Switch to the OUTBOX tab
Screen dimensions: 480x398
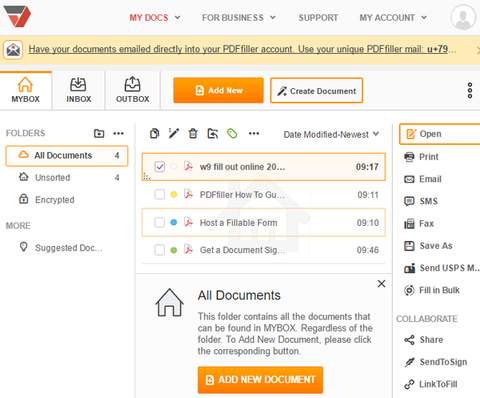[x=133, y=90]
